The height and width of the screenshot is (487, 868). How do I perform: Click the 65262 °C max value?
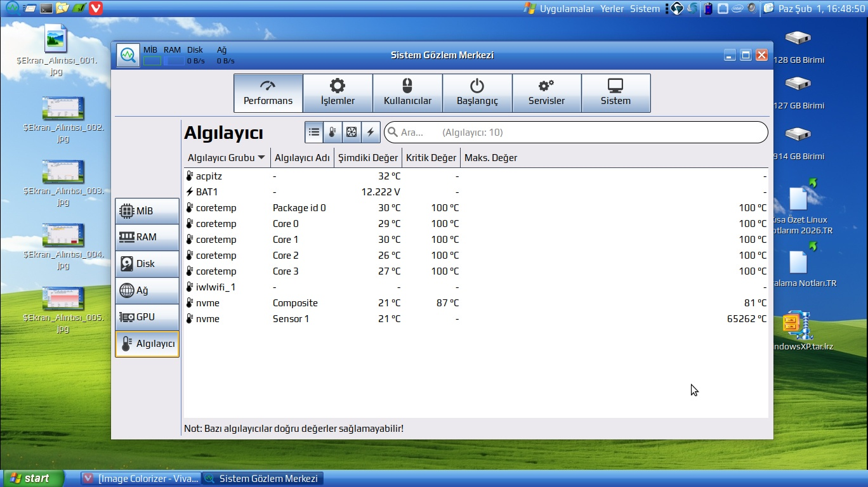coord(747,319)
